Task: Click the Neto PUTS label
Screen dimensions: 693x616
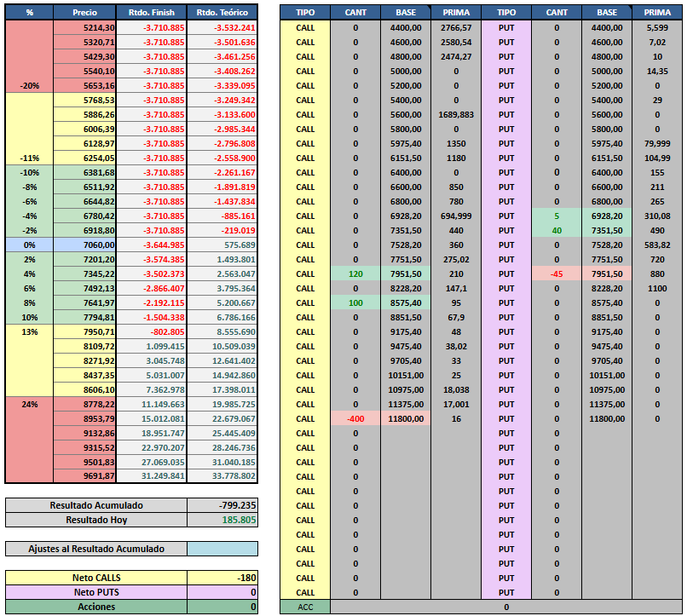Action: coord(96,592)
